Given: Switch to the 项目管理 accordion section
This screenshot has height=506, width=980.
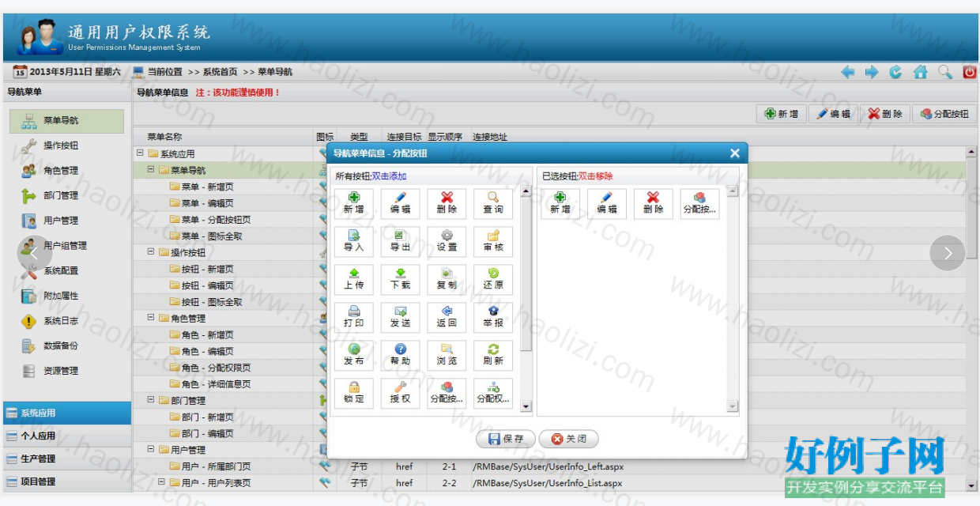Looking at the screenshot, I should (67, 481).
